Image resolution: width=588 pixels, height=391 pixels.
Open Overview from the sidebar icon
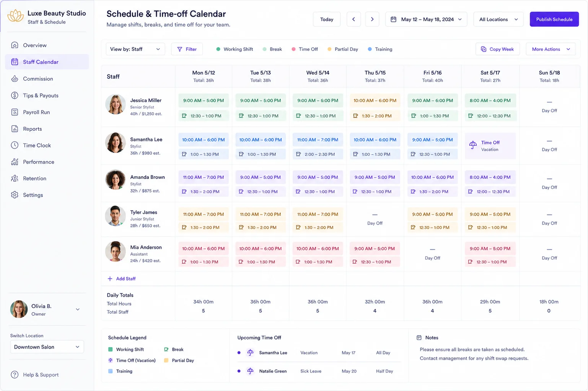pyautogui.click(x=15, y=45)
